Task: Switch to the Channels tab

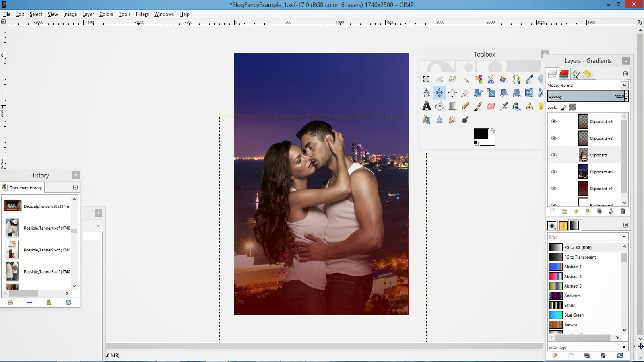Action: [x=564, y=74]
